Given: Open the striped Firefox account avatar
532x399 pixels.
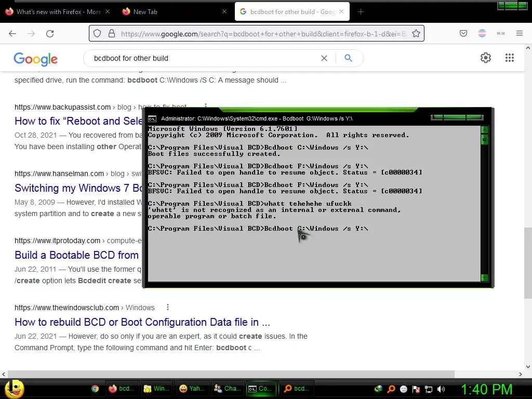Looking at the screenshot, I should (482, 33).
